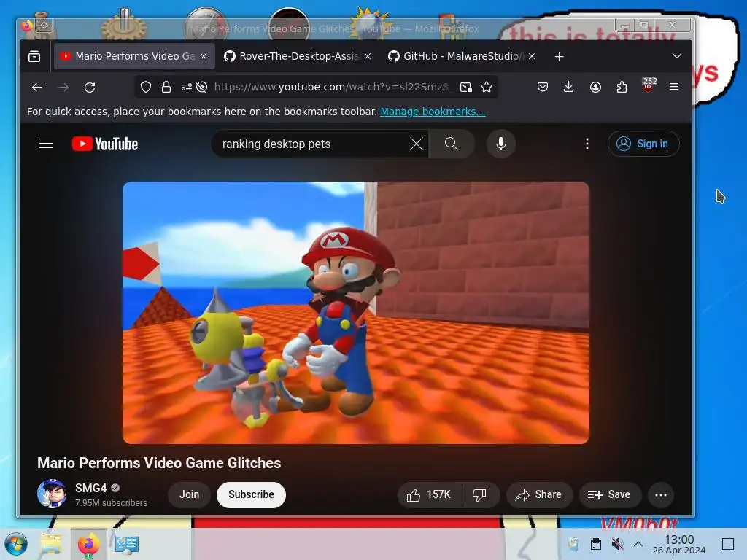Share the Mario video
The image size is (747, 560).
point(539,495)
